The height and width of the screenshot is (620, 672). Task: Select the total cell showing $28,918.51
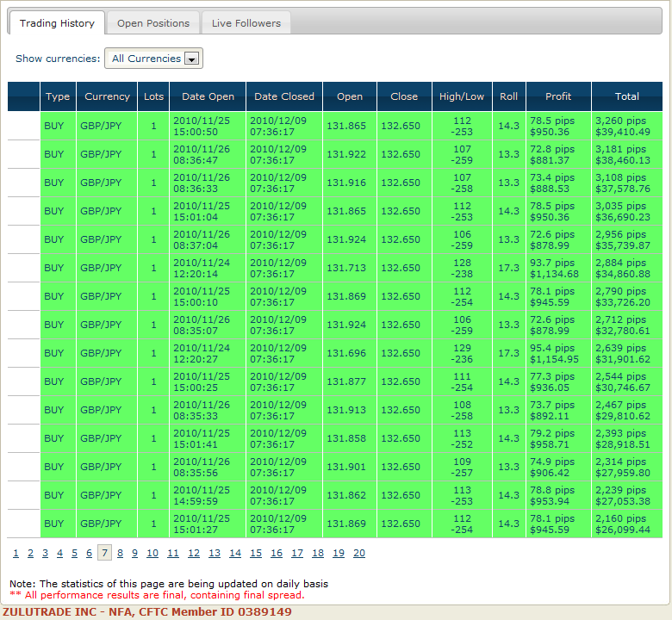click(x=627, y=439)
